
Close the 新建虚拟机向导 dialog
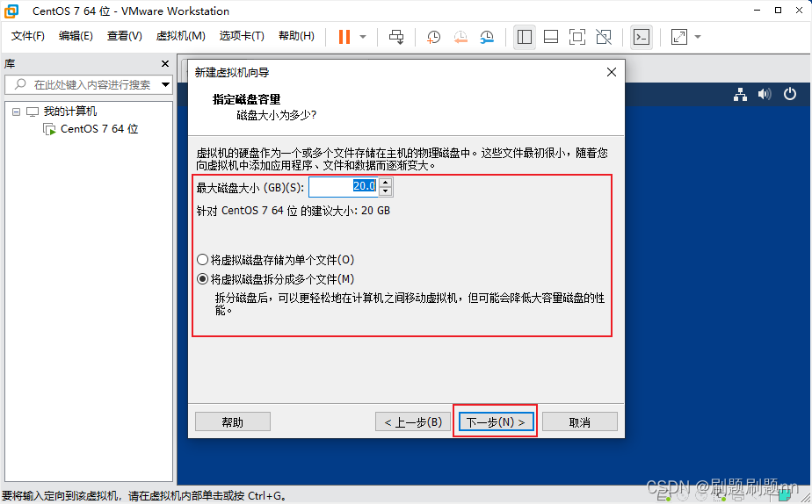pos(612,72)
